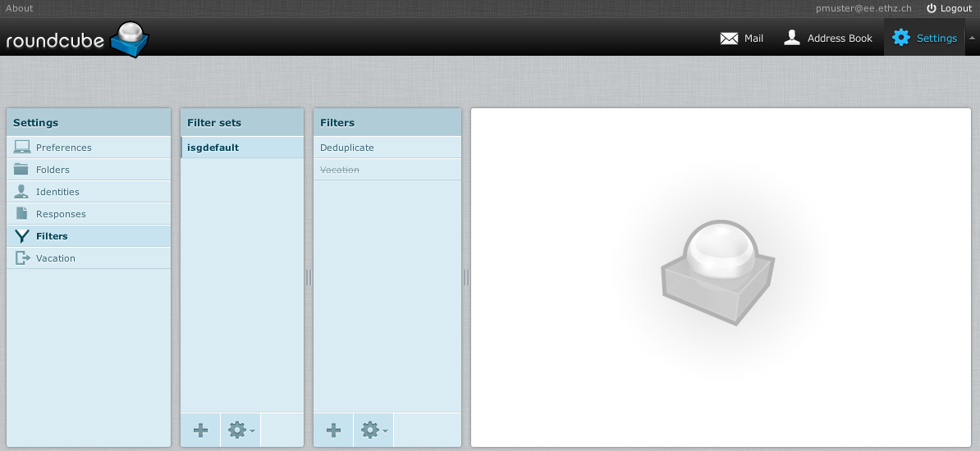The image size is (980, 451).
Task: Select the isgdefault filter set
Action: pyautogui.click(x=242, y=148)
